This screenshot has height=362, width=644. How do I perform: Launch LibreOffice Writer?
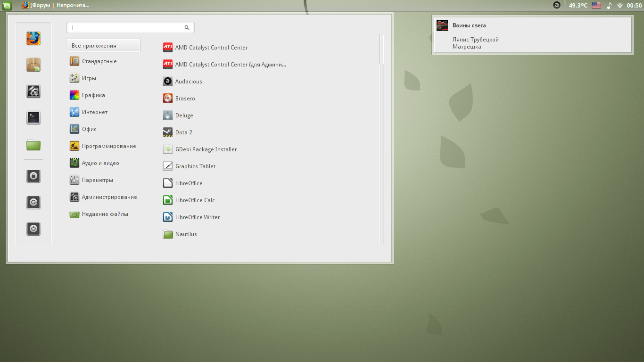pyautogui.click(x=197, y=217)
